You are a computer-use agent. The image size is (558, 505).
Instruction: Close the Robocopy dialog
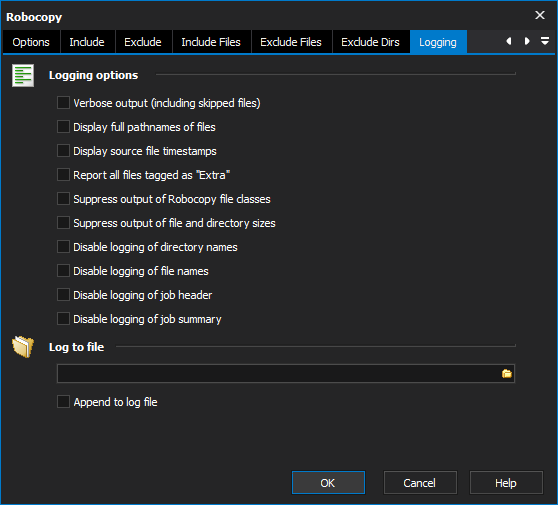coord(540,15)
